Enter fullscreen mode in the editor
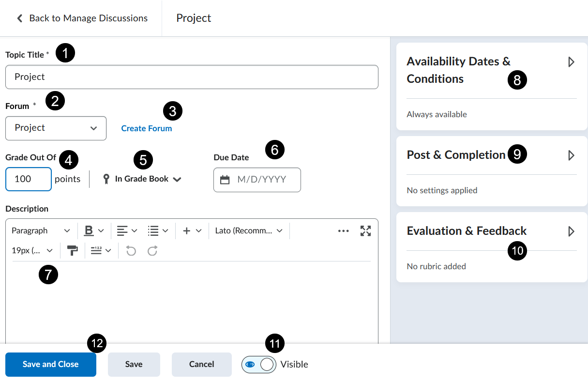The height and width of the screenshot is (383, 588). click(x=365, y=231)
